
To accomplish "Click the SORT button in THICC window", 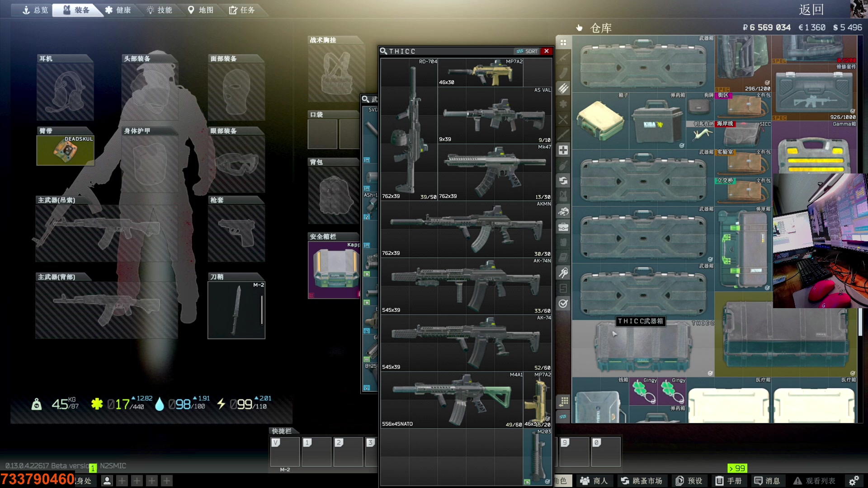I will click(527, 51).
